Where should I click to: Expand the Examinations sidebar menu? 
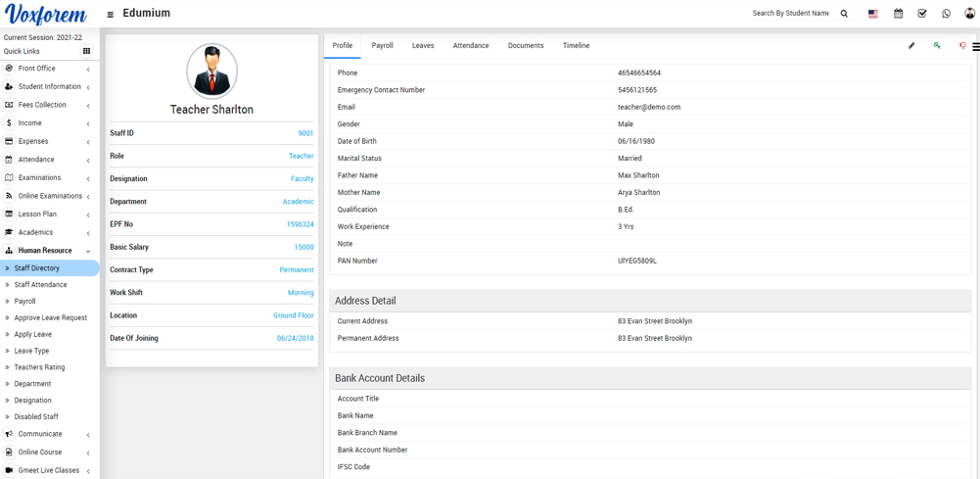tap(47, 178)
